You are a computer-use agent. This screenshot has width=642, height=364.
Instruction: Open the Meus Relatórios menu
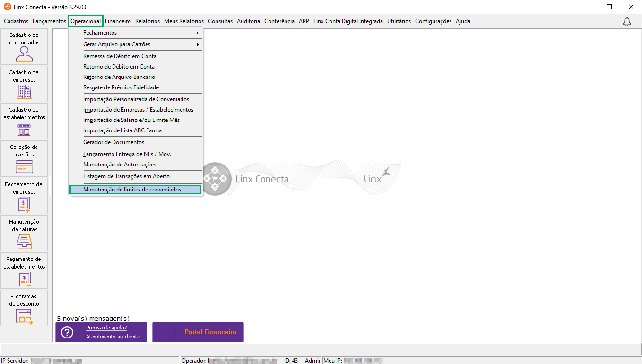184,21
